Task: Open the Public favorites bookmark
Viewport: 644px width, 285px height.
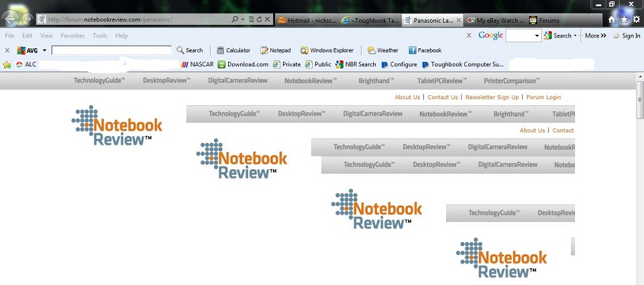Action: click(x=318, y=64)
